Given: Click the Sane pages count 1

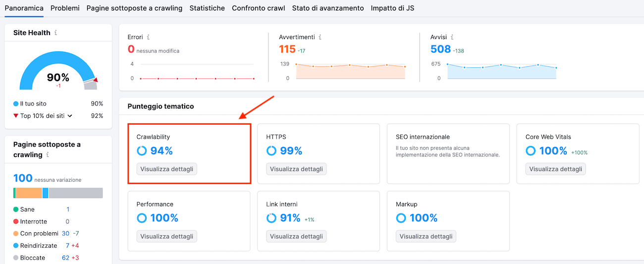Looking at the screenshot, I should (68, 210).
